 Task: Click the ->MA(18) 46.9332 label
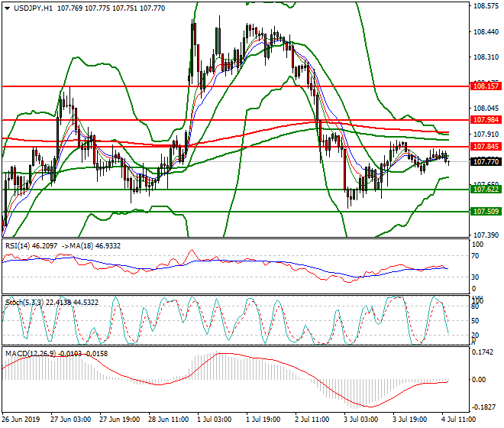[91, 246]
